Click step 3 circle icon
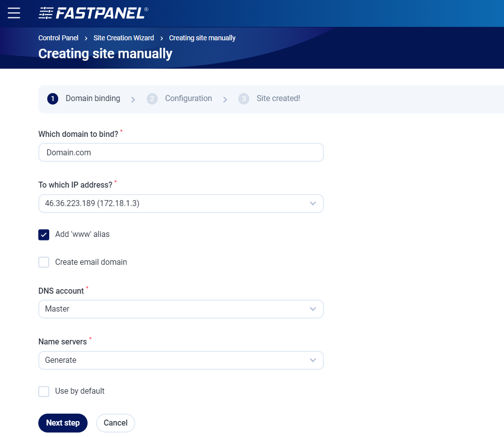 (244, 99)
